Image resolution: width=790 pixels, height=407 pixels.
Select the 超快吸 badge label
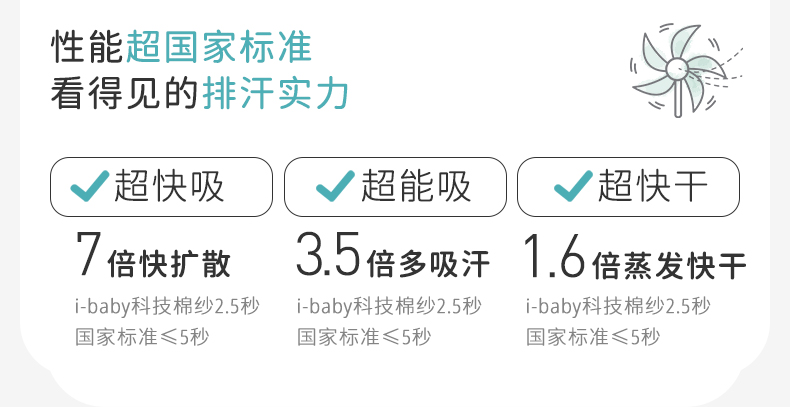point(170,187)
